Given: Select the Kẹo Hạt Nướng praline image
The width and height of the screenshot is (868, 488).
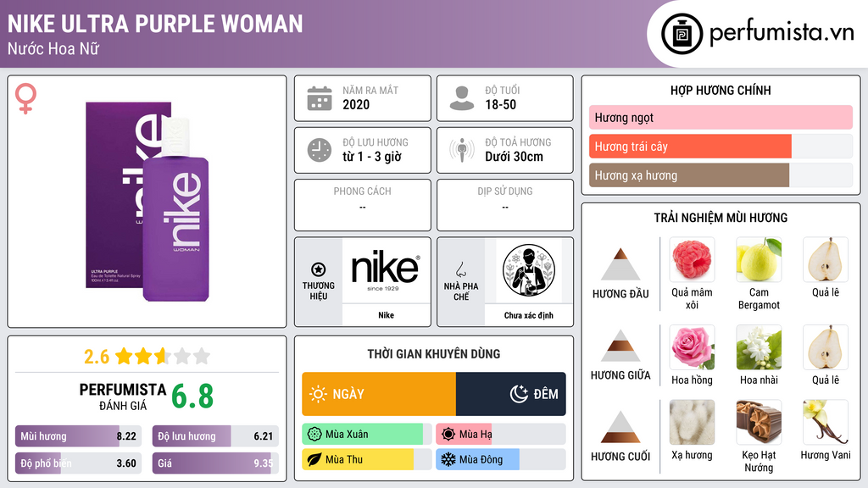Looking at the screenshot, I should [x=759, y=422].
